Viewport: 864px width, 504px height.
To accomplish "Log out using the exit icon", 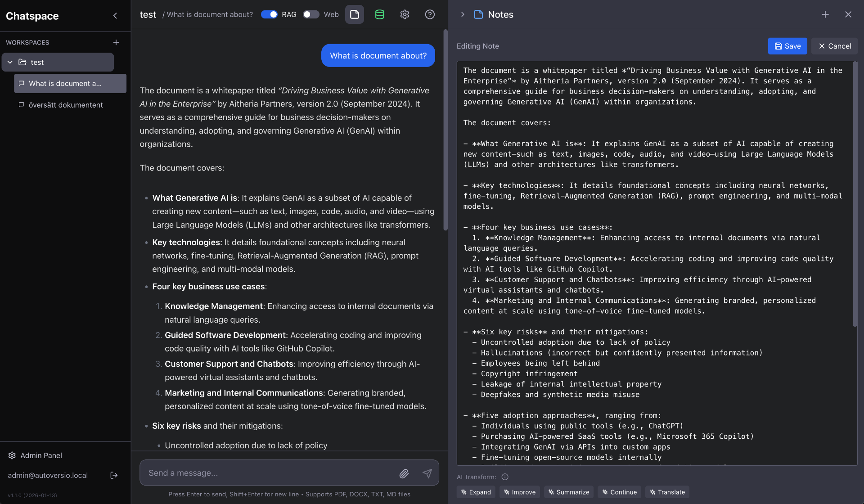I will [x=114, y=475].
